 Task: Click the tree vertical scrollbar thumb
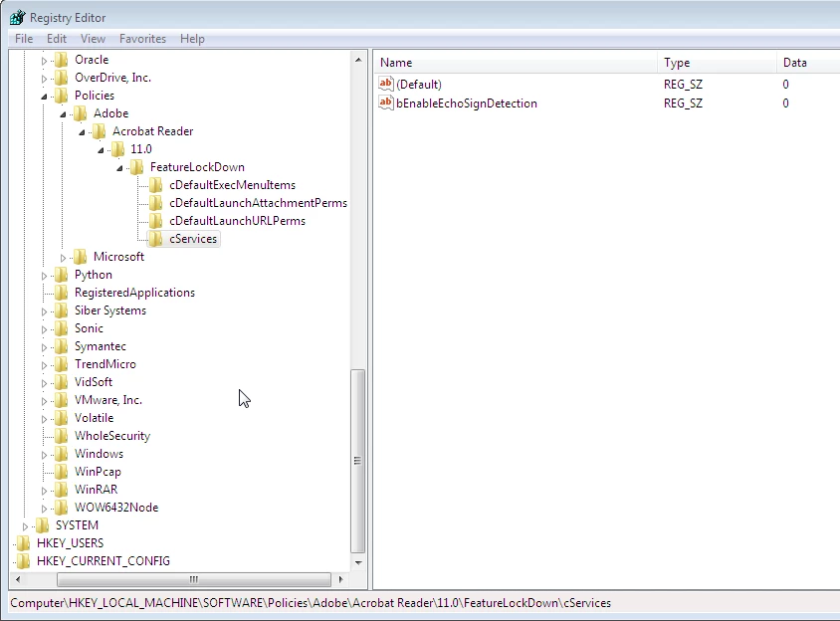coord(358,461)
